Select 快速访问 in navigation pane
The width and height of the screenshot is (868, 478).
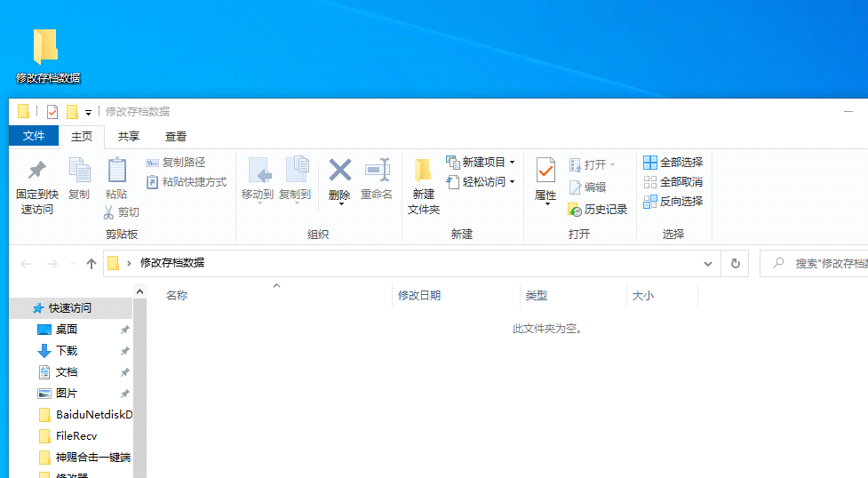click(x=70, y=308)
